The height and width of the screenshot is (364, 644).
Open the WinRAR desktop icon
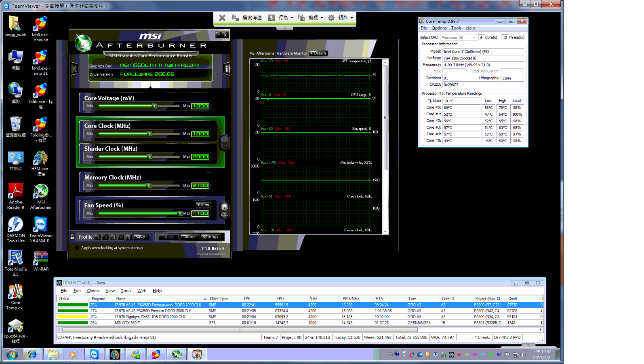coord(41,261)
